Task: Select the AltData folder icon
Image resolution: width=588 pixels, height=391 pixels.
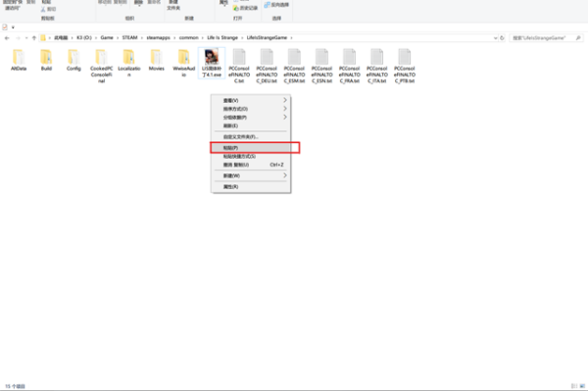Action: 19,58
